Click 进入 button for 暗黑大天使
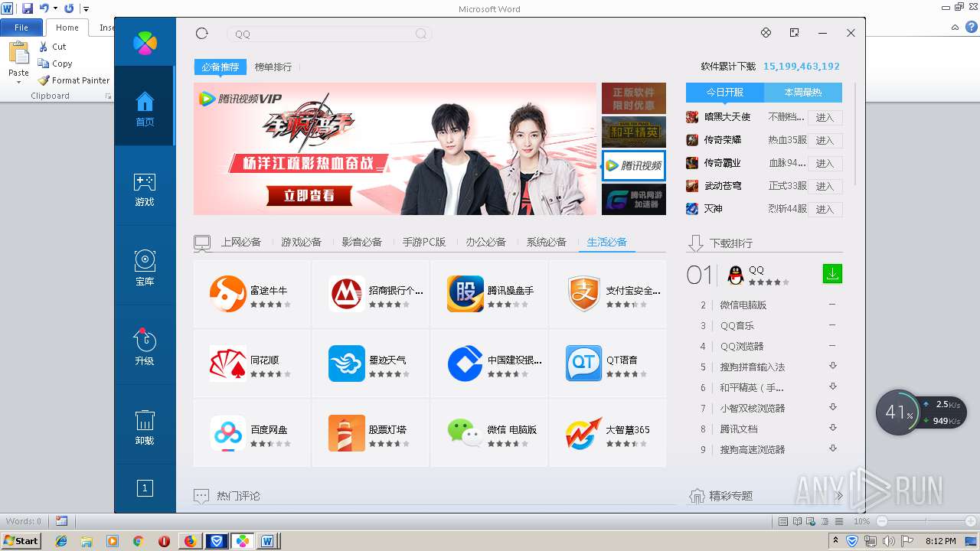This screenshot has width=980, height=551. coord(825,117)
